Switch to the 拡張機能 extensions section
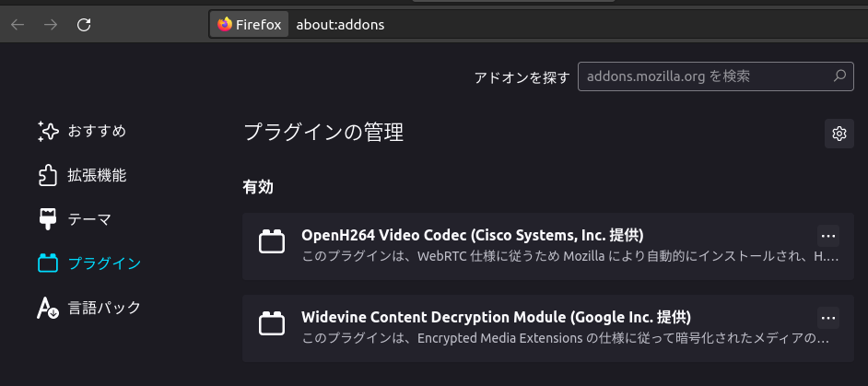868x386 pixels. [82, 176]
